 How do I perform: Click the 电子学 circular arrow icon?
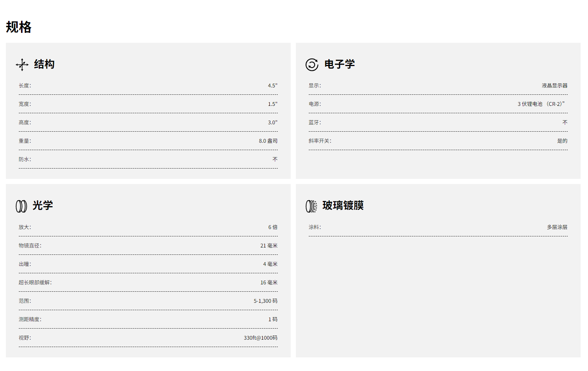coord(312,65)
